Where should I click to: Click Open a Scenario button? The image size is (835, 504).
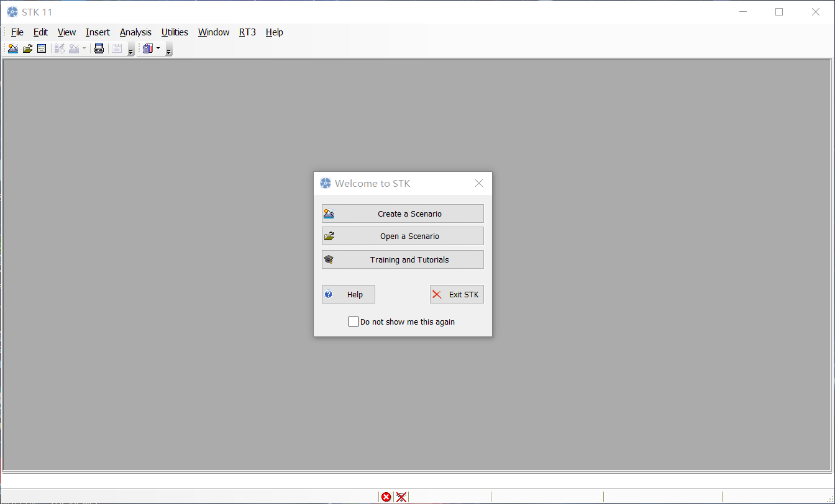(x=403, y=236)
